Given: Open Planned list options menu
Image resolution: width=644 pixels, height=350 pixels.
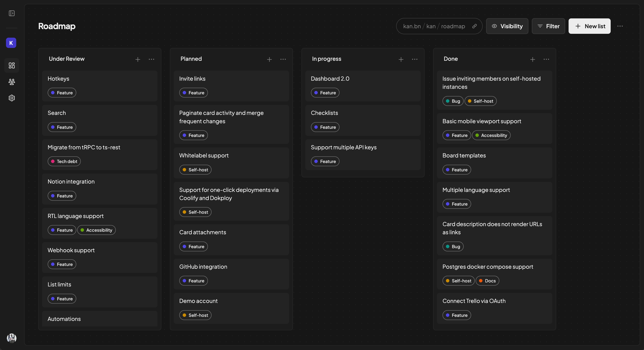Looking at the screenshot, I should (x=283, y=59).
